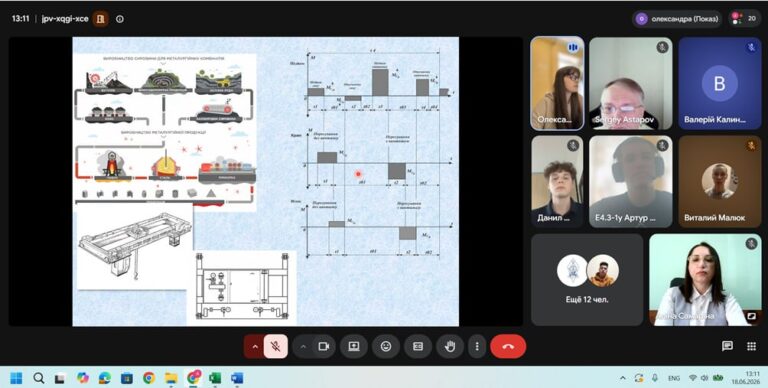Click the present screen button
The width and height of the screenshot is (768, 388).
354,346
